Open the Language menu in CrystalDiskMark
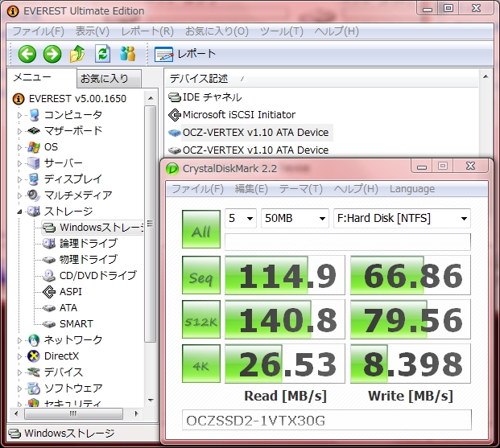The height and width of the screenshot is (448, 500). (x=411, y=189)
